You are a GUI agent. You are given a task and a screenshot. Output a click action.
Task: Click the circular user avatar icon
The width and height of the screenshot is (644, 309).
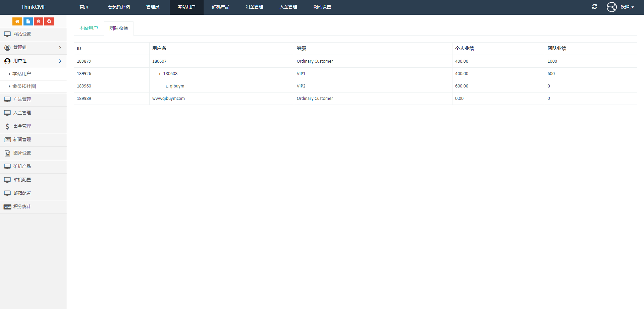click(611, 7)
